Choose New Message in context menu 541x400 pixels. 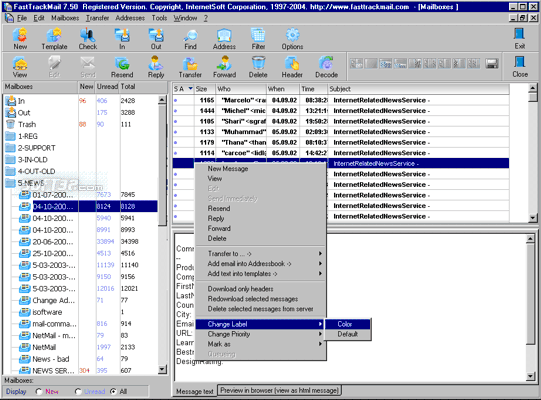click(260, 169)
